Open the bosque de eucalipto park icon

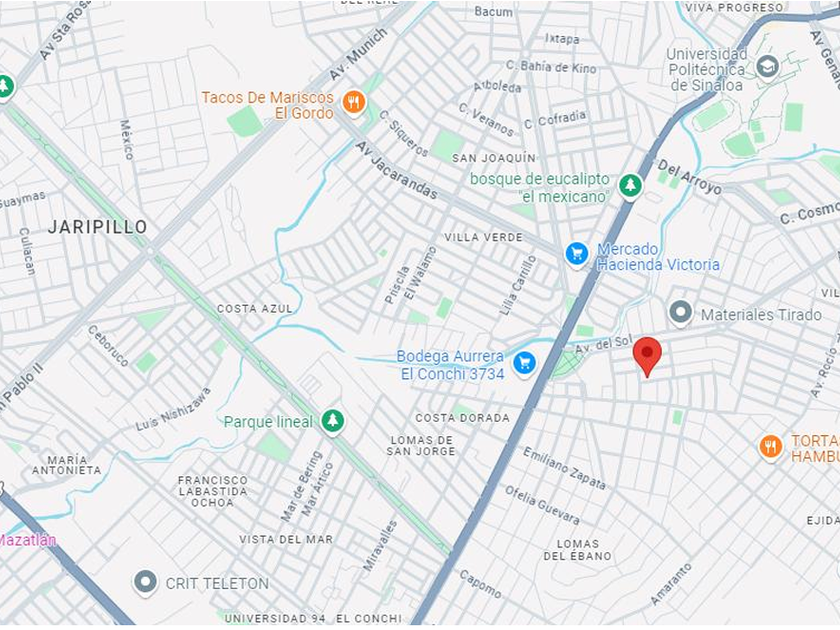[x=630, y=185]
